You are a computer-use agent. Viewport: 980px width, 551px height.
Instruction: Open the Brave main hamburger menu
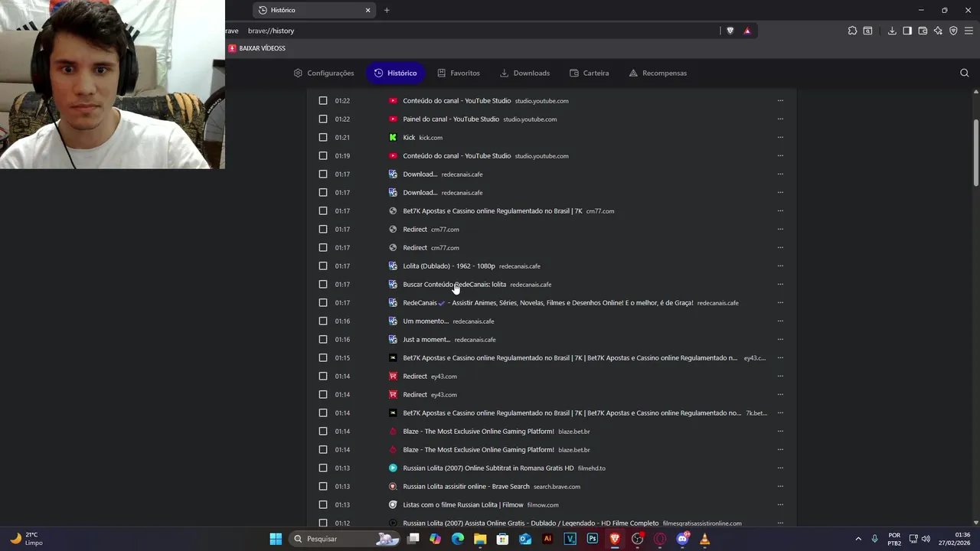969,31
